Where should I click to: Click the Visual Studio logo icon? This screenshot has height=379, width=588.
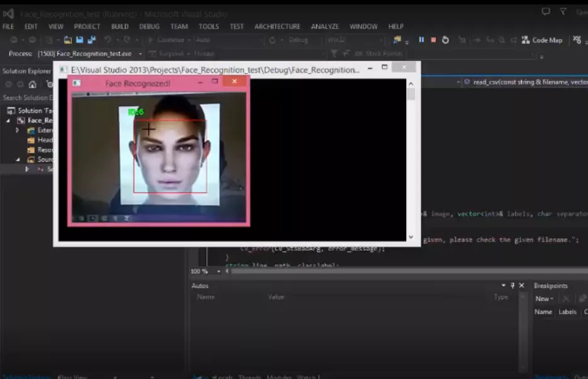pos(8,13)
